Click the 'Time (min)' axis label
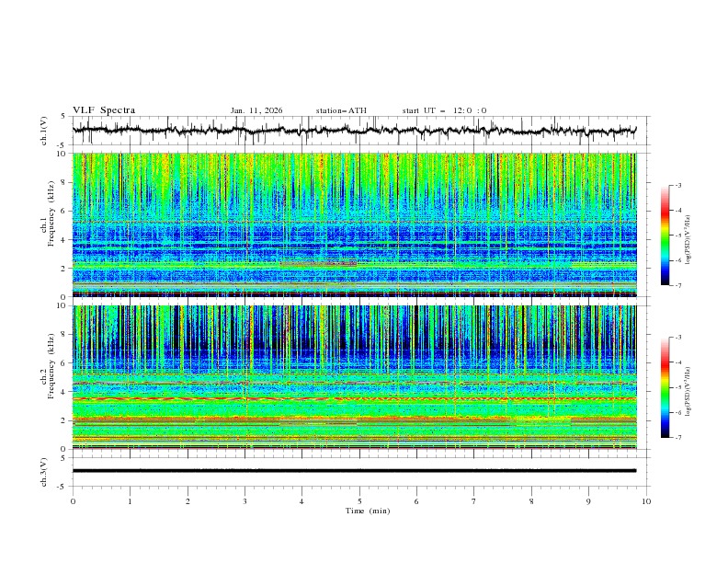 tap(368, 511)
